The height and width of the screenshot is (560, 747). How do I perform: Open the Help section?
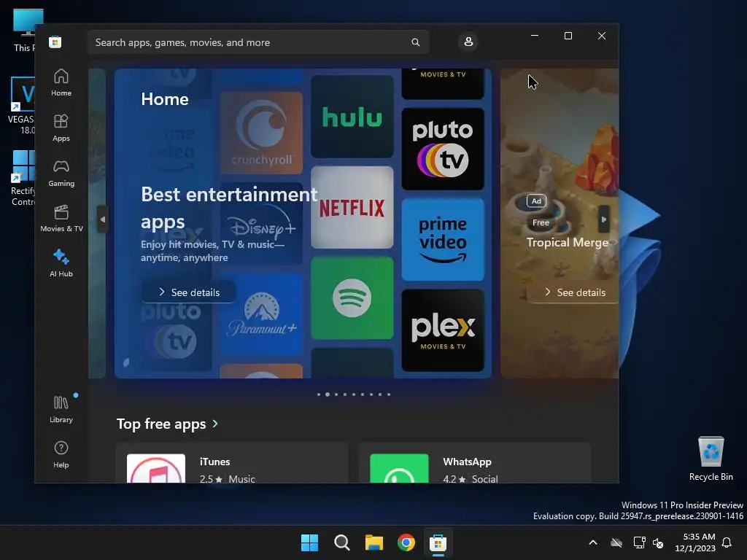[61, 454]
